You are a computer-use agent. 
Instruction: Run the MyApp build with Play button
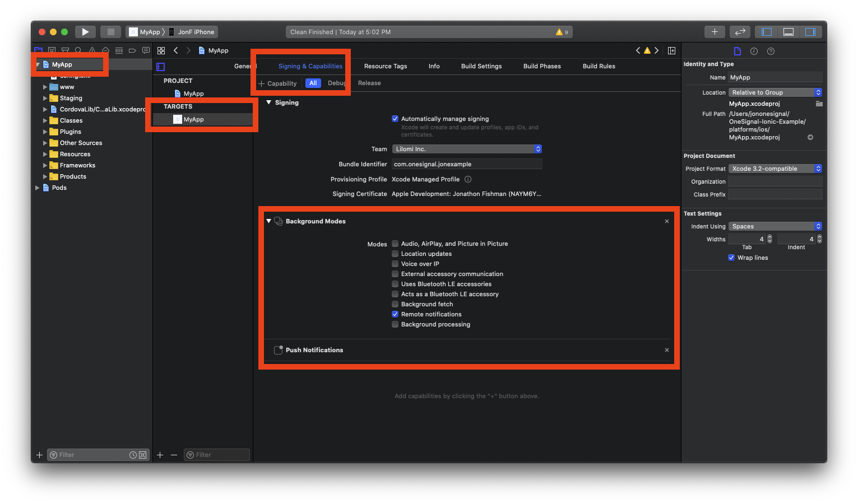pyautogui.click(x=85, y=32)
